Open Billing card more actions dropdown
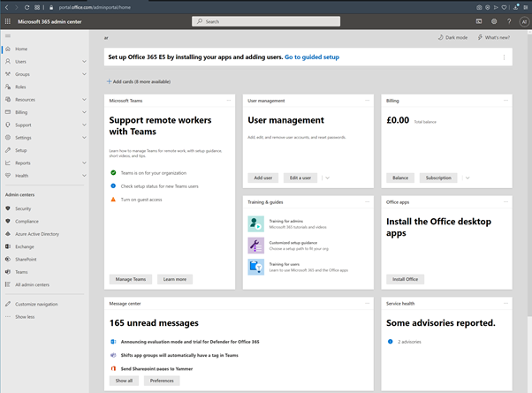 pyautogui.click(x=467, y=178)
